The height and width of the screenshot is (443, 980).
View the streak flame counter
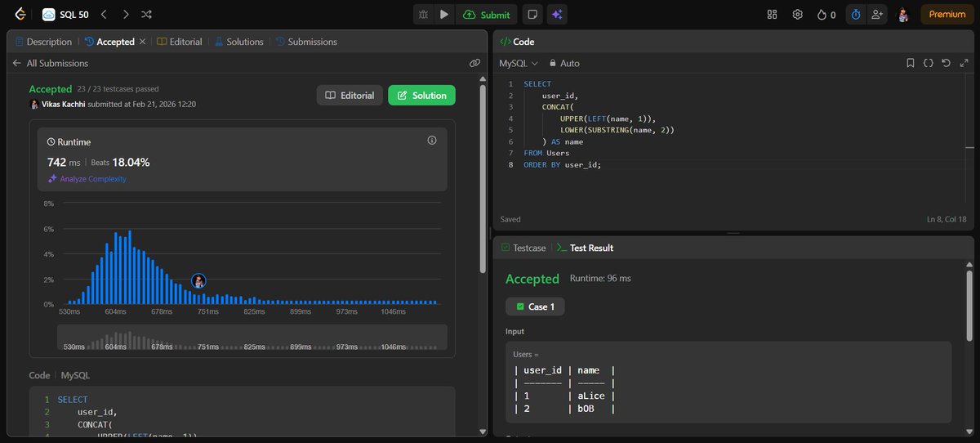[826, 14]
